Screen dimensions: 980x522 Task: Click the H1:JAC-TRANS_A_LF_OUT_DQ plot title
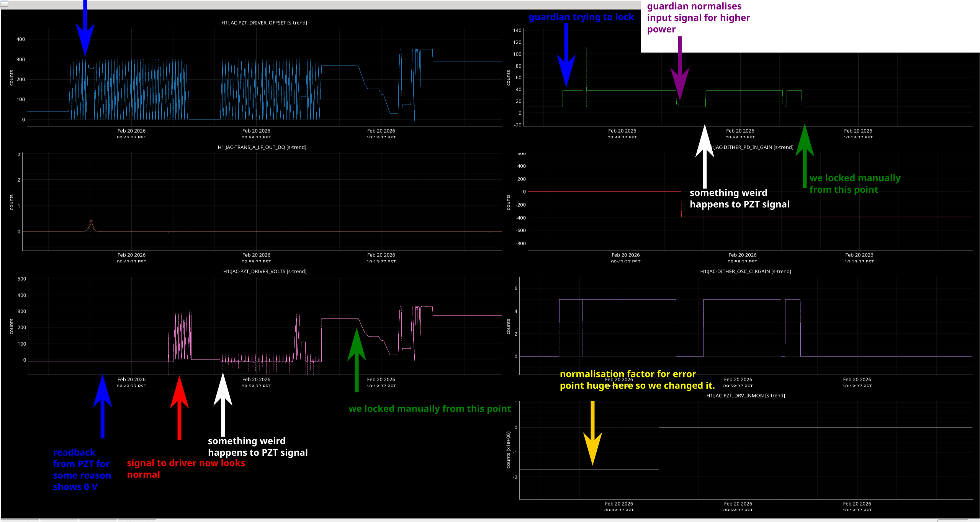pos(262,147)
